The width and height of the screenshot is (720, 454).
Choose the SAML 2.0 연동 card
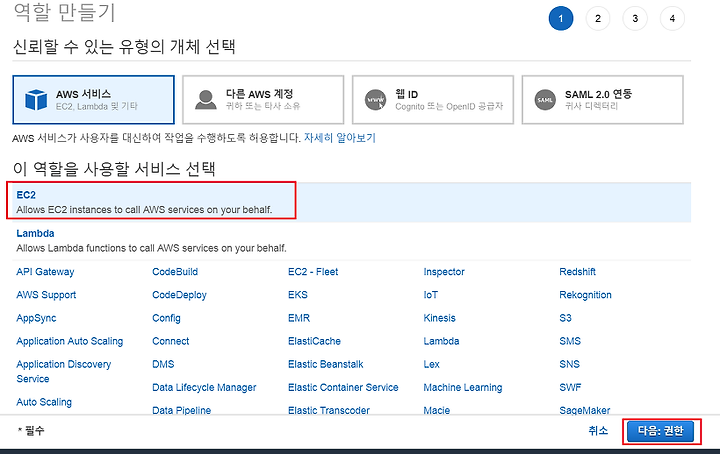pos(602,100)
